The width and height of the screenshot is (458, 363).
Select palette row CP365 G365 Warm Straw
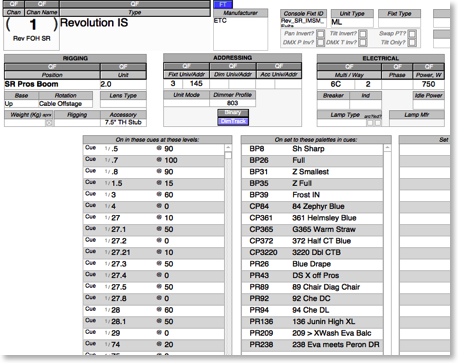tap(312, 229)
